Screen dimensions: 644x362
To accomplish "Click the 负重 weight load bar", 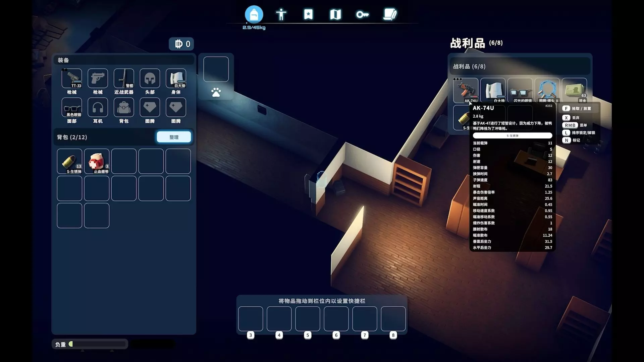I will [x=97, y=344].
